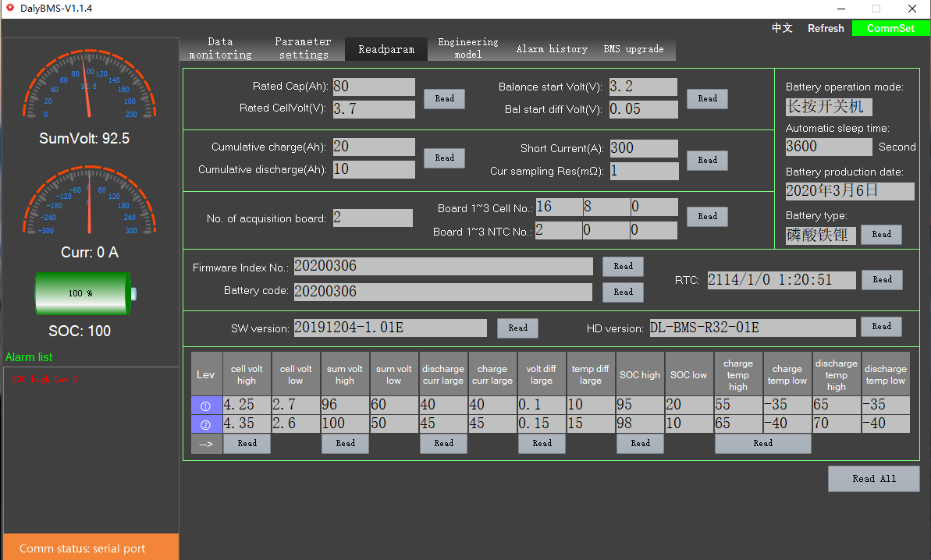
Task: Click the Rated Cap(Ah) field
Action: [x=374, y=87]
